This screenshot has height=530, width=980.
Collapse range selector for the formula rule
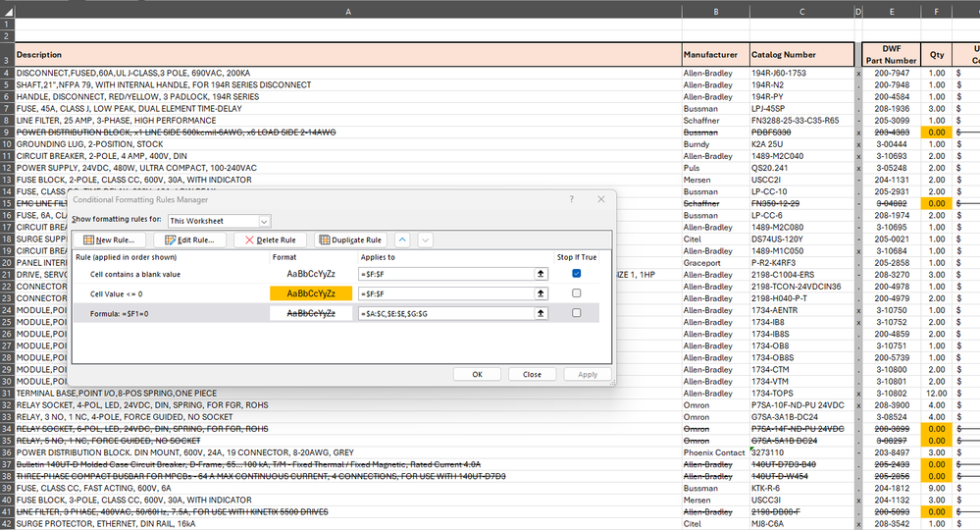click(x=541, y=314)
